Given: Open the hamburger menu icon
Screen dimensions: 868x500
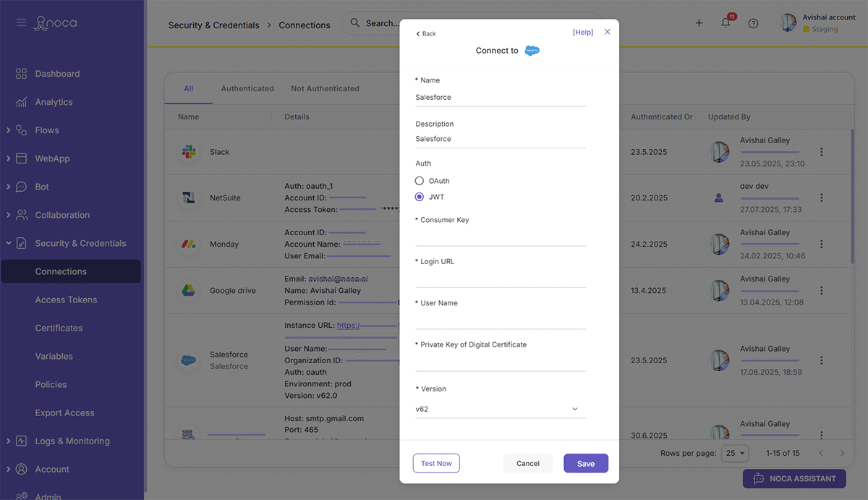Looking at the screenshot, I should tap(22, 23).
